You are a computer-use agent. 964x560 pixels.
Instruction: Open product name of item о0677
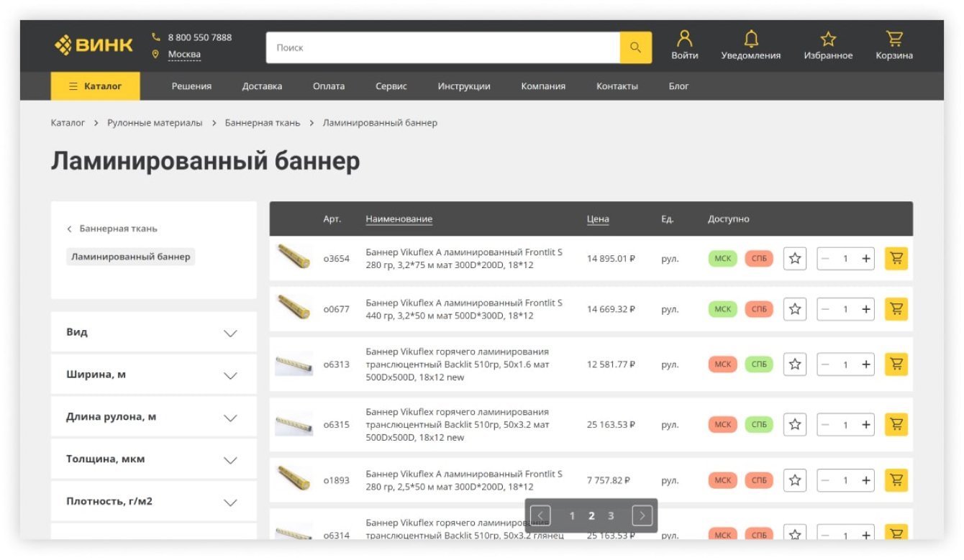(464, 309)
